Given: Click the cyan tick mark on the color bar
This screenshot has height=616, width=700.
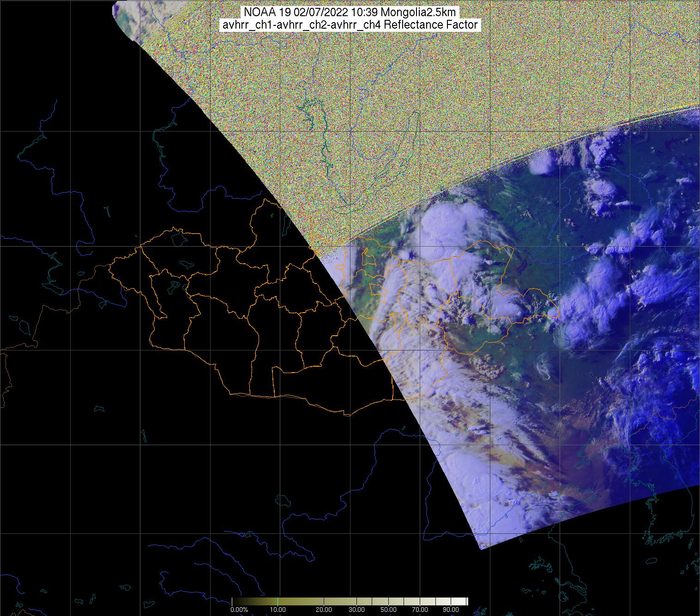Looking at the screenshot, I should (x=277, y=601).
